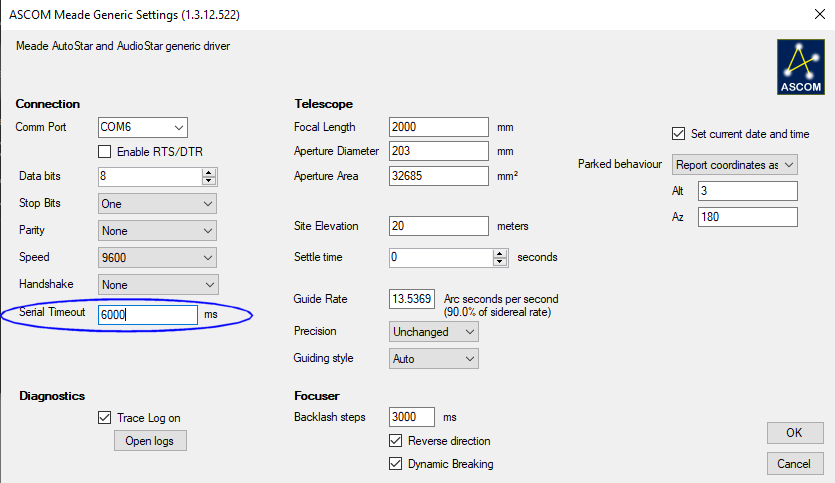The width and height of the screenshot is (835, 483).
Task: Click the ASCOM logo icon
Action: [800, 67]
